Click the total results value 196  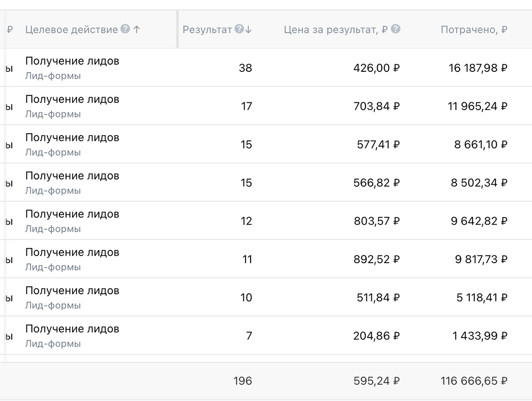[x=243, y=381]
